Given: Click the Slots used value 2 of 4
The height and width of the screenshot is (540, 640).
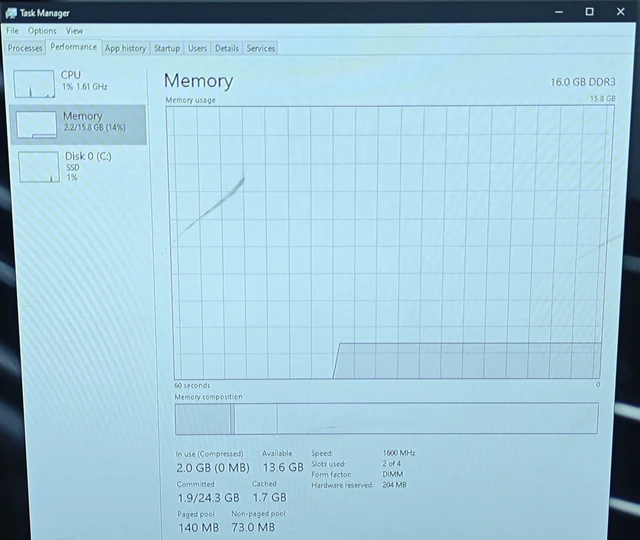Looking at the screenshot, I should 391,464.
